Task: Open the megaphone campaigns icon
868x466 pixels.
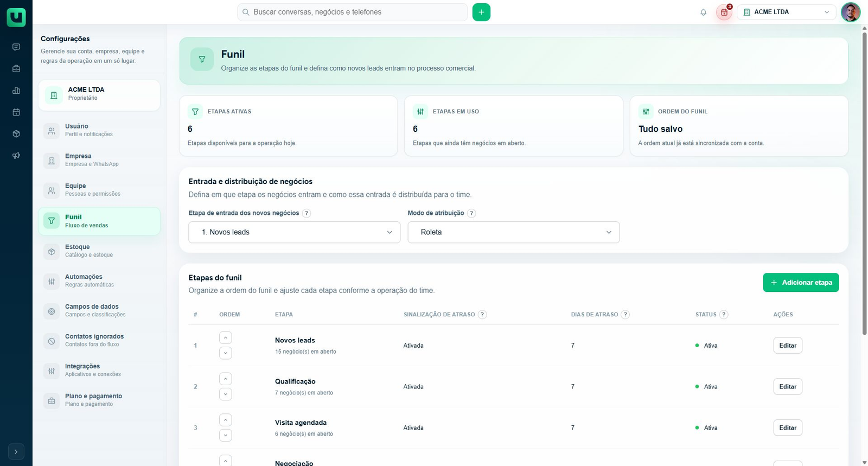Action: coord(16,156)
